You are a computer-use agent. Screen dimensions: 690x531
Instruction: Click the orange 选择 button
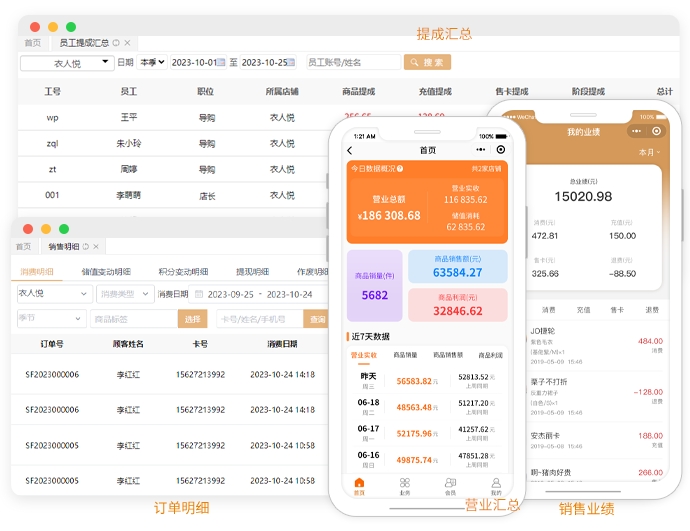[192, 319]
